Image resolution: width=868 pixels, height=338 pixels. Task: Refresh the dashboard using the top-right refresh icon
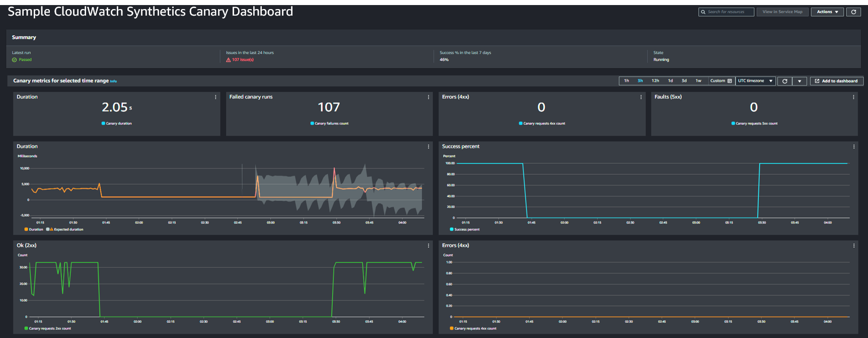pos(853,12)
